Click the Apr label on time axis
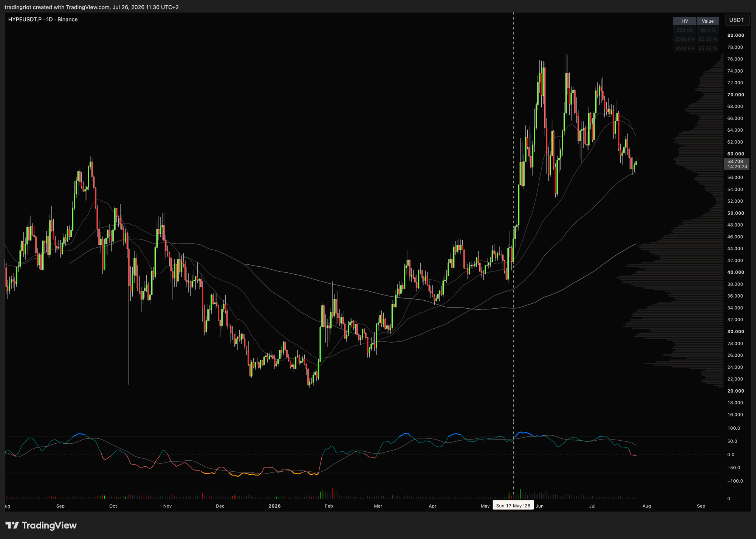 click(x=432, y=506)
